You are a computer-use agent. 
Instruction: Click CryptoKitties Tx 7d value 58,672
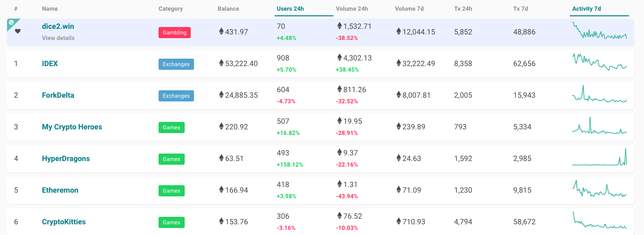(524, 222)
